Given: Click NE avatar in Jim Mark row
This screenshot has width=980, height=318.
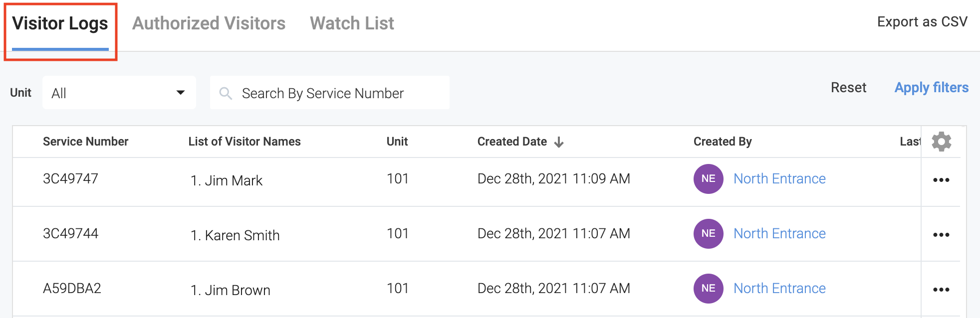Looking at the screenshot, I should click(x=708, y=179).
